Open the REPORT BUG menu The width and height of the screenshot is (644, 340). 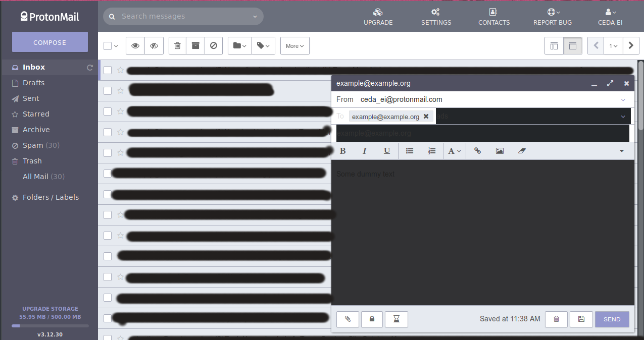click(x=553, y=17)
